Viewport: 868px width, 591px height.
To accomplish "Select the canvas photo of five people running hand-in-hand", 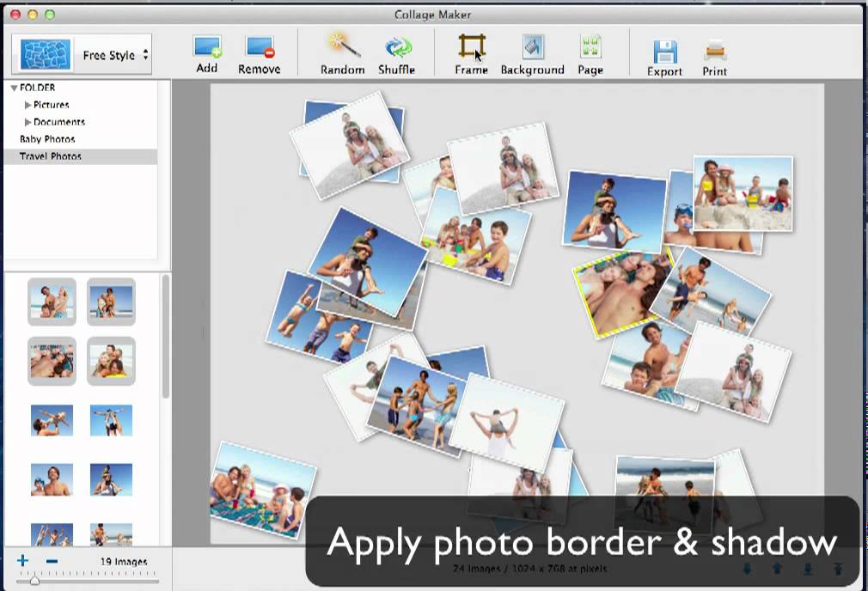I will coord(416,406).
